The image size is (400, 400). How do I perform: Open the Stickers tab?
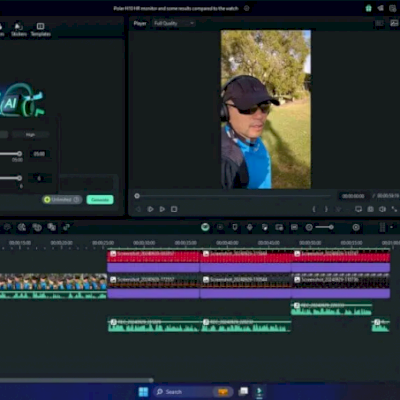coord(19,29)
